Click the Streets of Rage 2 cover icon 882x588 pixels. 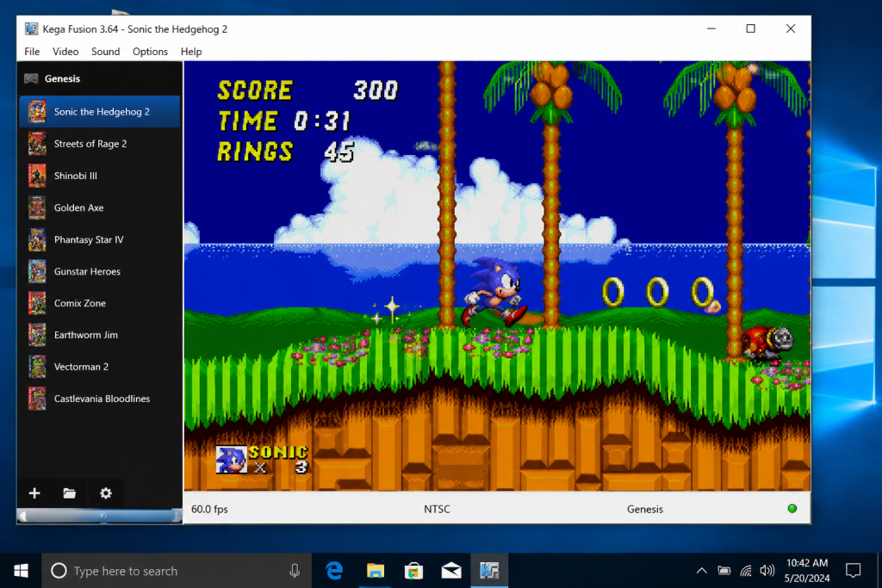37,144
